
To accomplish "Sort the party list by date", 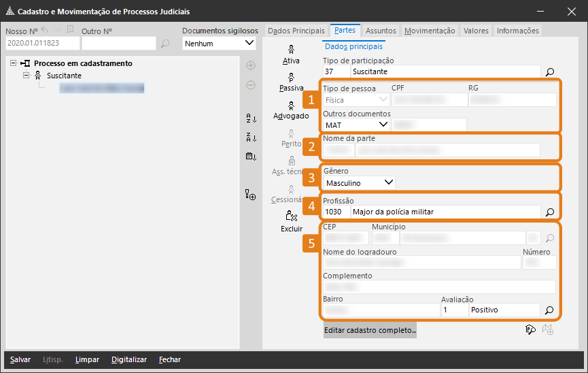I will point(251,157).
